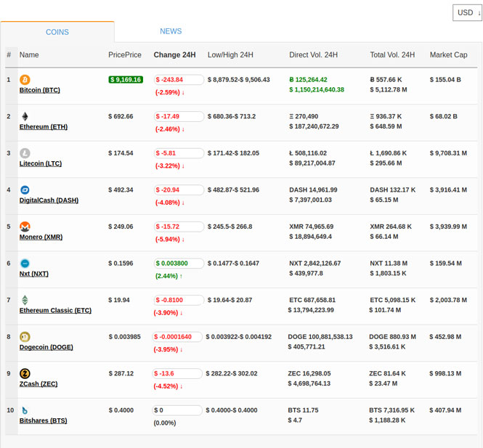Click Bitcoin direct volume $ 1,150,214,640.38

click(x=317, y=89)
